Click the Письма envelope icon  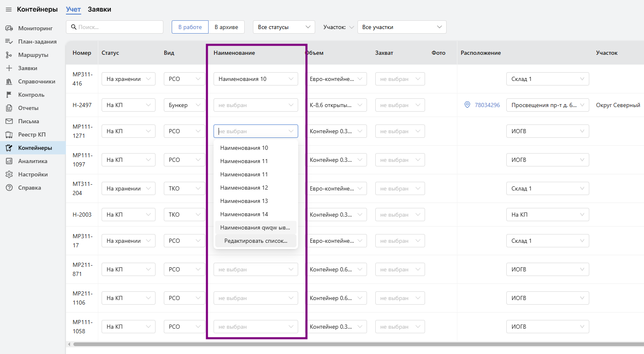(x=9, y=121)
